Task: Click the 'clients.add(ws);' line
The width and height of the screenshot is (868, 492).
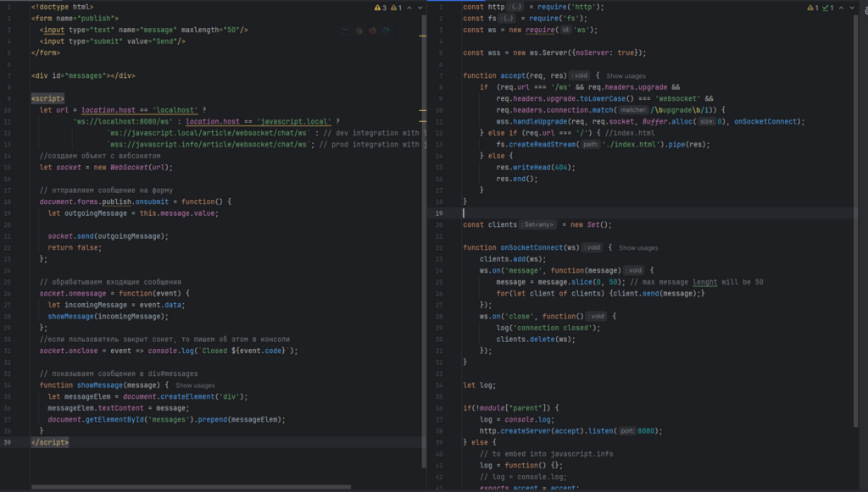Action: pos(513,259)
